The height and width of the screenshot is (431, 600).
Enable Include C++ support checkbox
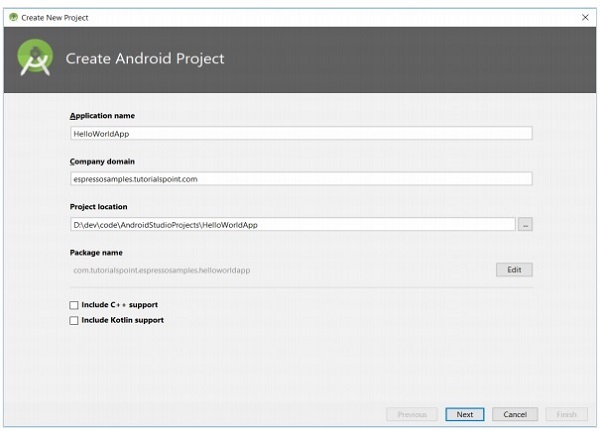click(74, 305)
